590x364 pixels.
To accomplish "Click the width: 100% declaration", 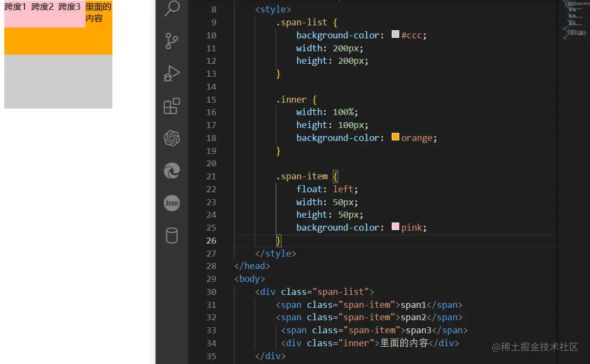I will (327, 112).
